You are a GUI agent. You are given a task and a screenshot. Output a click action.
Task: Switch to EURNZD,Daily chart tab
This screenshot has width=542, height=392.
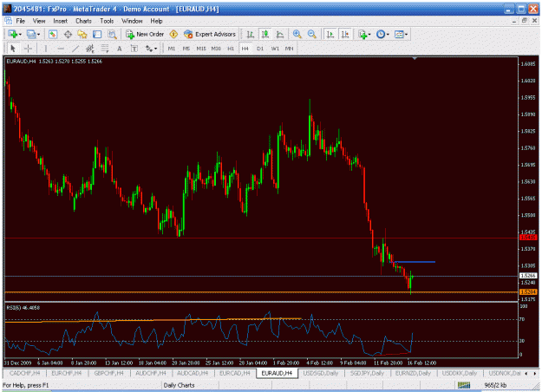pos(413,373)
